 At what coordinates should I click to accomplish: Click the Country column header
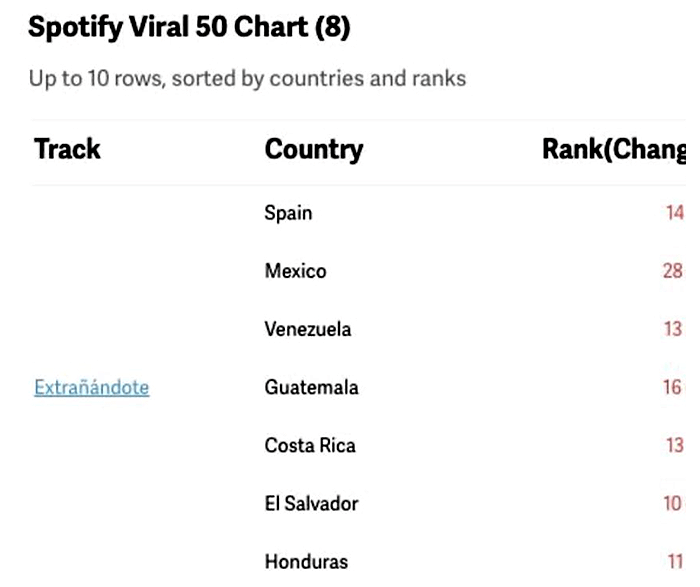[313, 150]
